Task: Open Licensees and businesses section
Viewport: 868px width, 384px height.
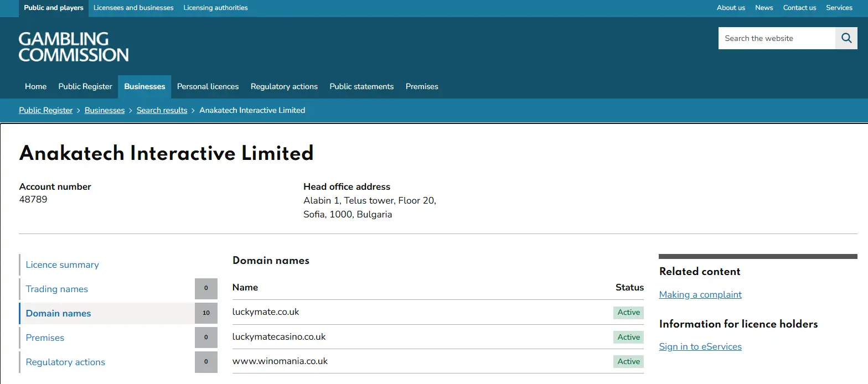Action: tap(133, 8)
